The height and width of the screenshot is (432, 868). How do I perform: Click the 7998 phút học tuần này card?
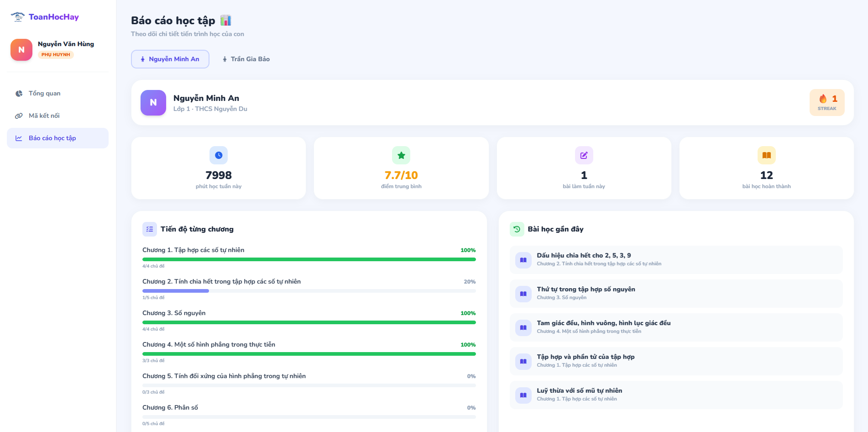(219, 168)
